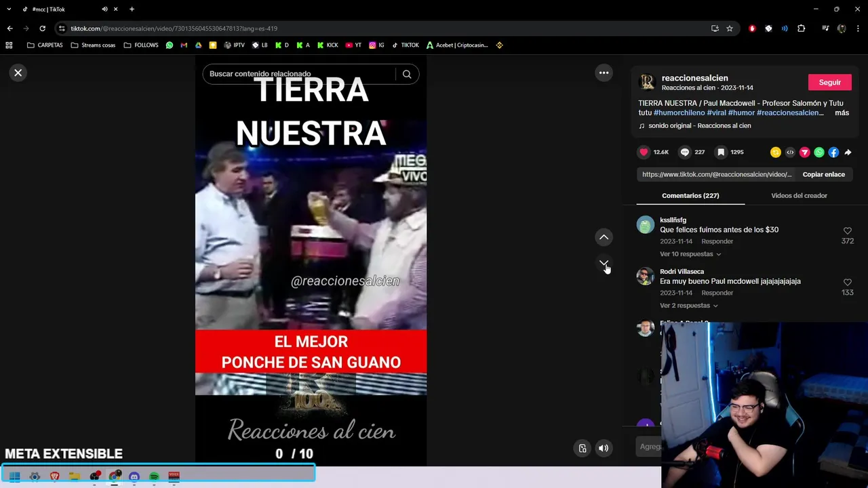Mute the tab via its speaker icon
Viewport: 868px width, 488px height.
[x=104, y=9]
